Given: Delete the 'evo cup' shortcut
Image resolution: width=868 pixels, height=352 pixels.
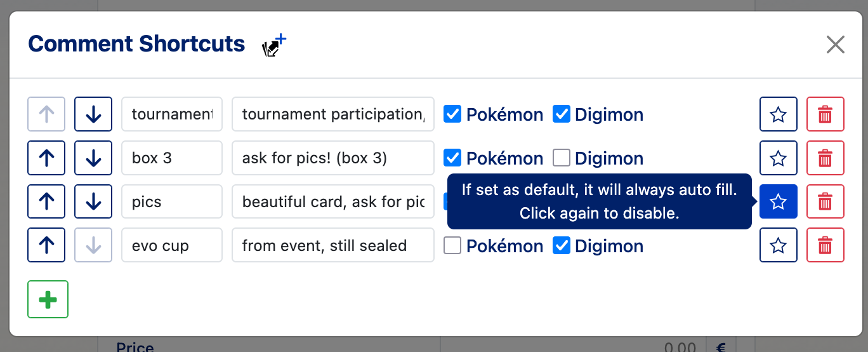Looking at the screenshot, I should pos(825,246).
